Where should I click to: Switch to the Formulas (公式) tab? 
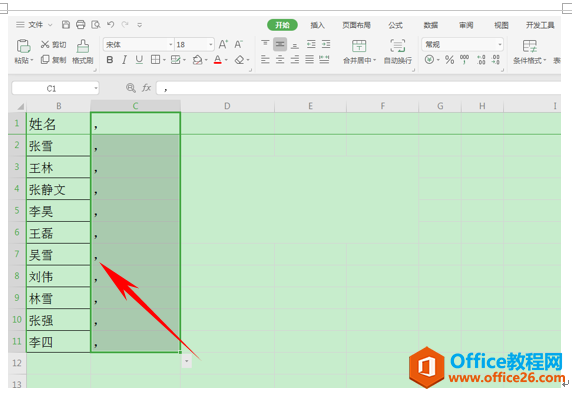point(395,25)
